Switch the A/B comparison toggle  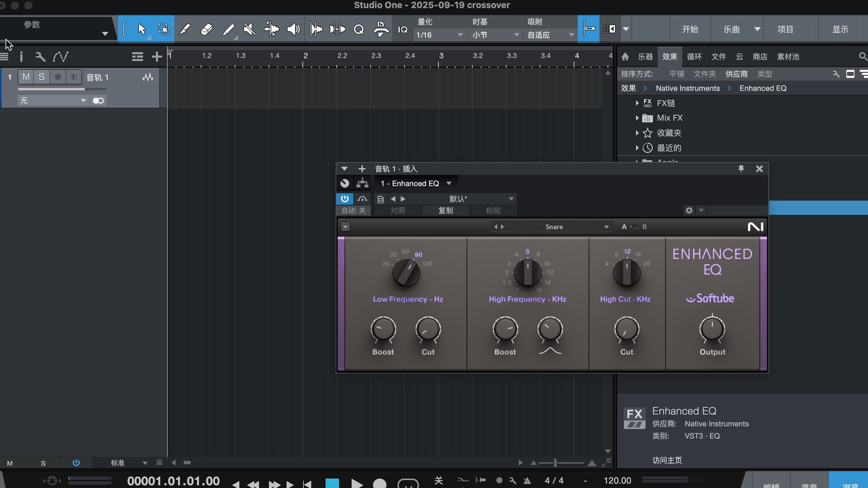(x=634, y=226)
